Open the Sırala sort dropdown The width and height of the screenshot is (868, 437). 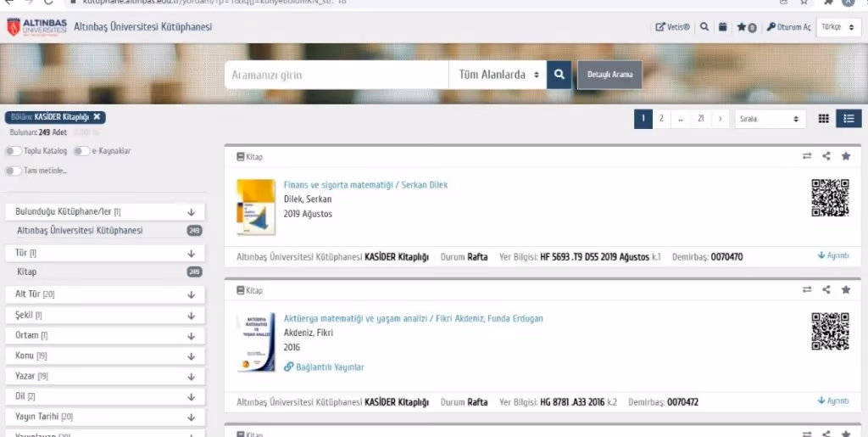pos(770,119)
